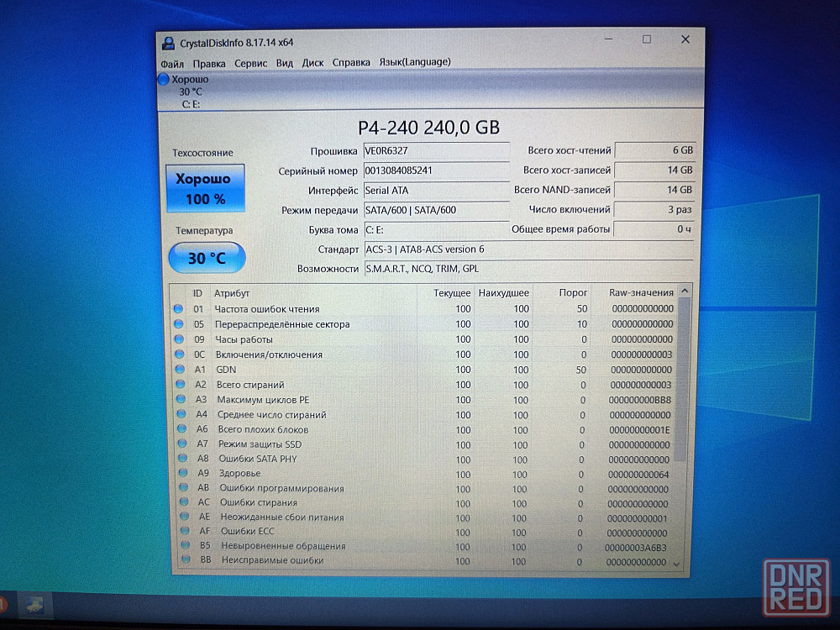
Task: Select raw value 00000000001E
Action: pyautogui.click(x=639, y=429)
